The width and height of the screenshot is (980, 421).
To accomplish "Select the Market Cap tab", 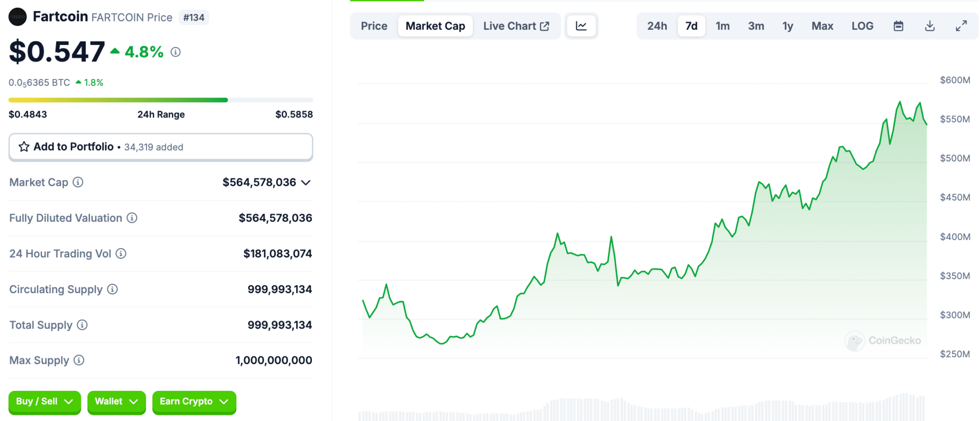I will click(435, 26).
